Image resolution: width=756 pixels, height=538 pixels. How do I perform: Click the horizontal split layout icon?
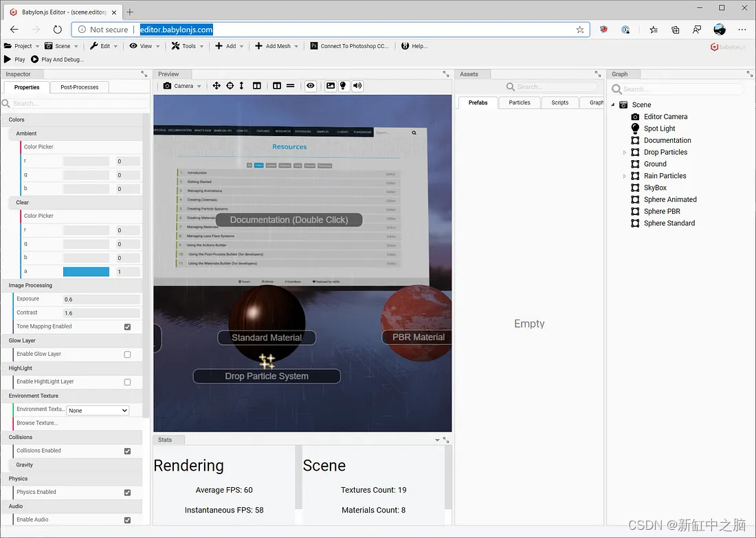tap(290, 86)
